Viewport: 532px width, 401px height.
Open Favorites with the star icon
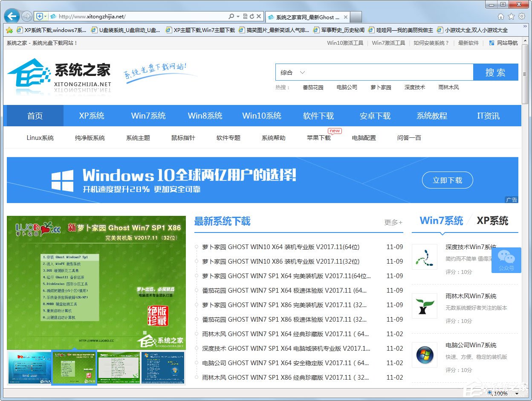pyautogui.click(x=512, y=16)
